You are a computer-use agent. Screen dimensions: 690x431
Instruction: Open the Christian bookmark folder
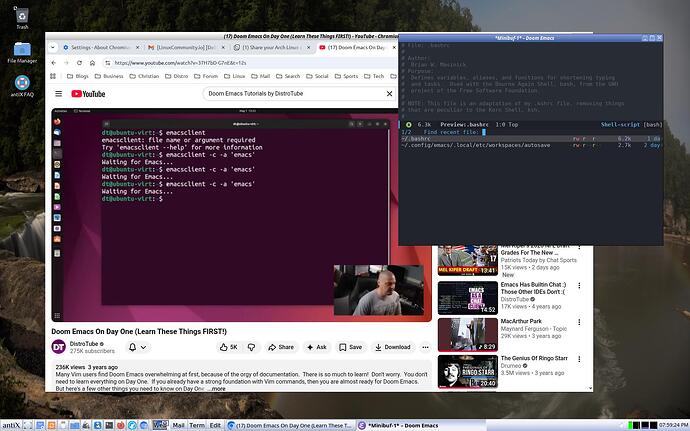point(144,76)
